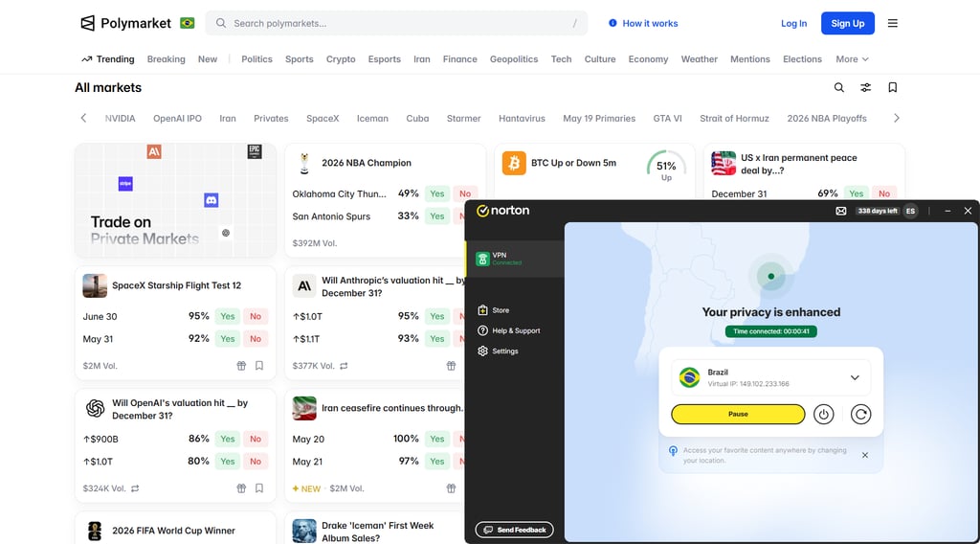Click the Brazil flag next to Polymarket
The width and height of the screenshot is (980, 544).
point(187,23)
